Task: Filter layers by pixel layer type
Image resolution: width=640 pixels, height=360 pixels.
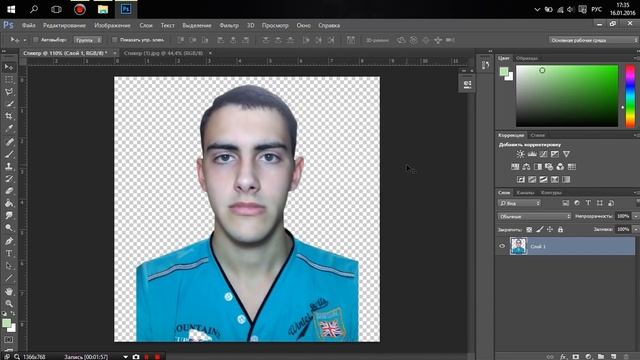Action: point(565,203)
